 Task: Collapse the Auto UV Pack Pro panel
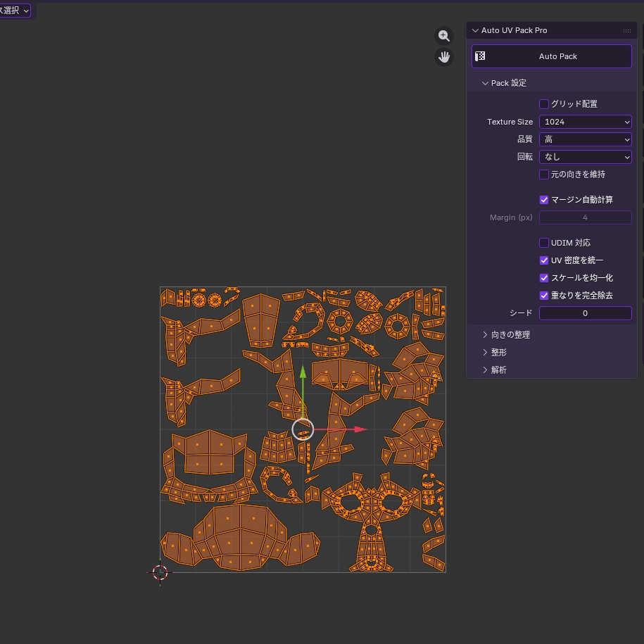click(475, 31)
